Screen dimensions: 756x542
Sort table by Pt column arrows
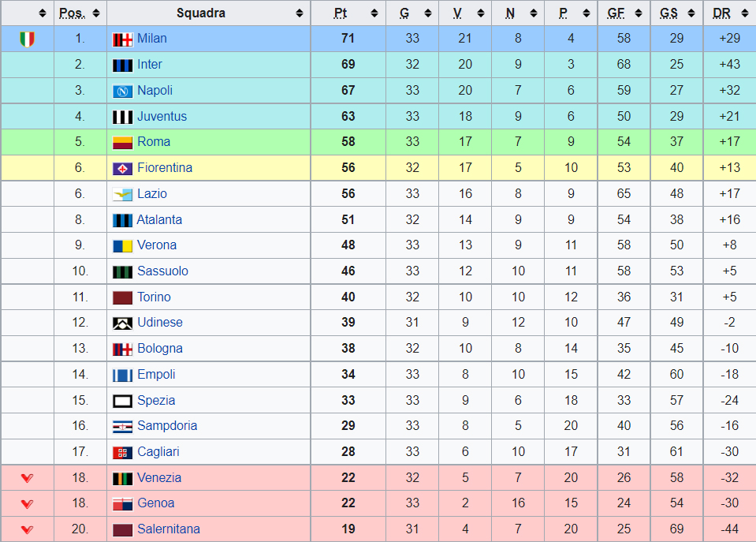coord(374,13)
